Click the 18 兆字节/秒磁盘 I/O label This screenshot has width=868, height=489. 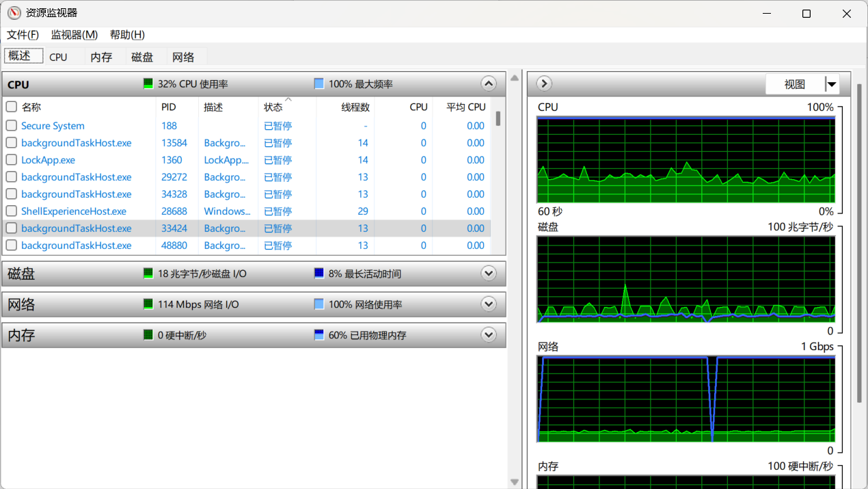[x=202, y=274]
